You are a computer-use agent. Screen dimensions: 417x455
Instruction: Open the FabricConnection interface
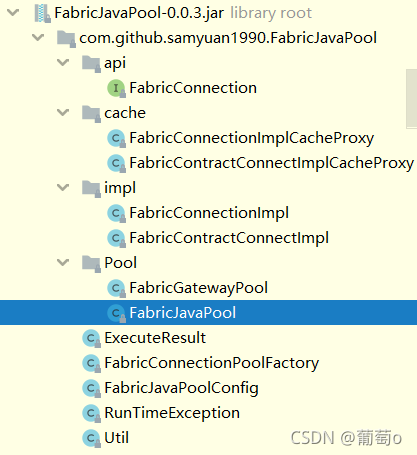193,88
